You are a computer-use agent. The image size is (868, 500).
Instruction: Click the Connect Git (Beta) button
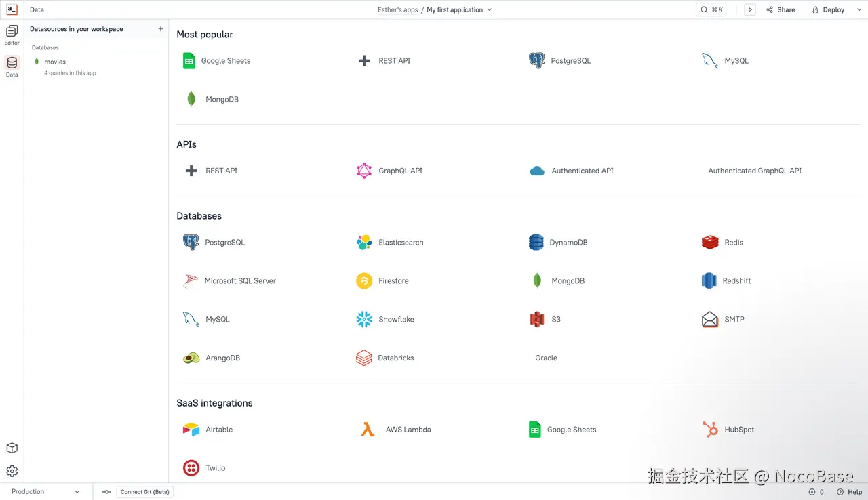click(x=144, y=491)
